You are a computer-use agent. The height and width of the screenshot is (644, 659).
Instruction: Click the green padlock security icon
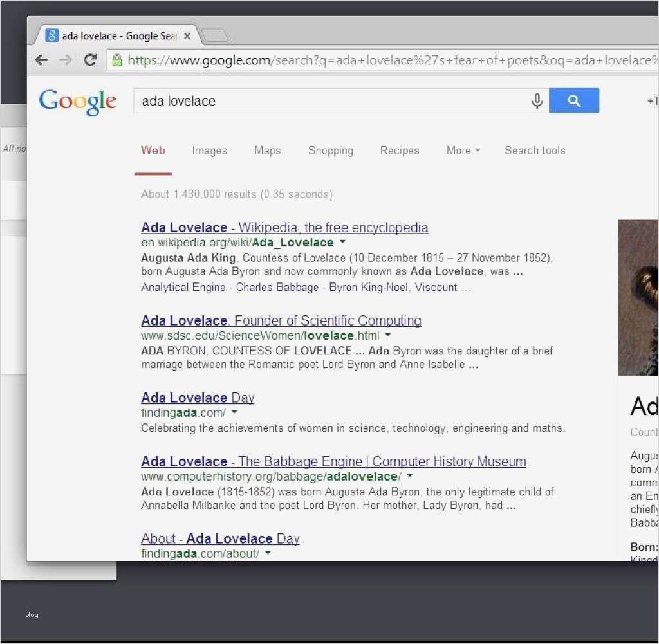117,60
